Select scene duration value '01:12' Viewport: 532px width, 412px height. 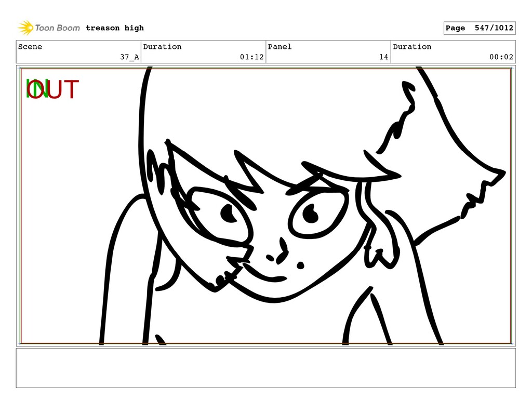252,57
